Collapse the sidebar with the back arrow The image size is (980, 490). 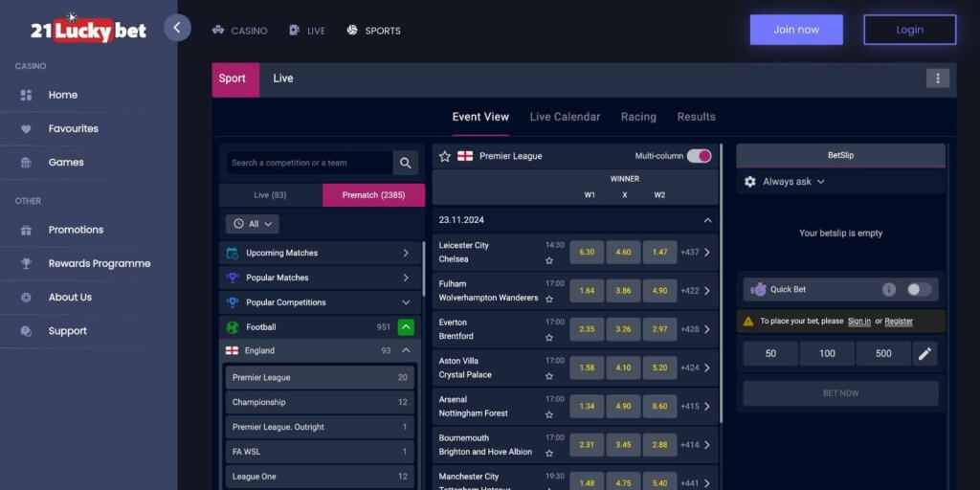[x=177, y=28]
